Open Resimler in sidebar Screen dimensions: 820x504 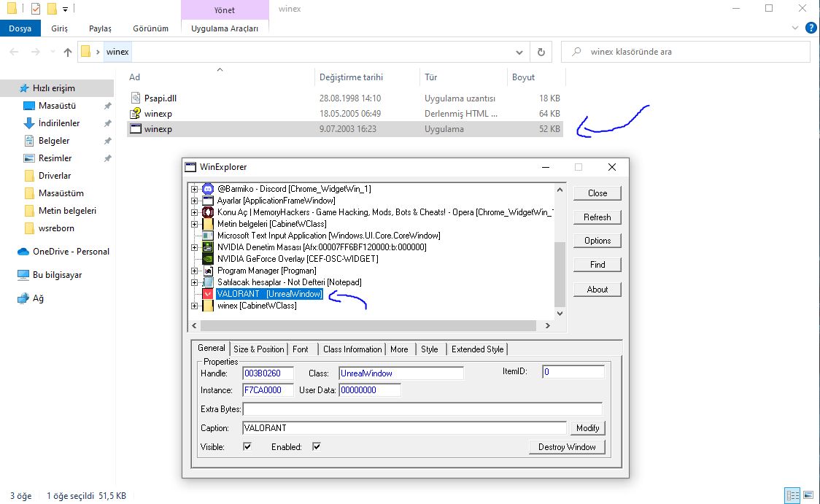click(x=55, y=158)
